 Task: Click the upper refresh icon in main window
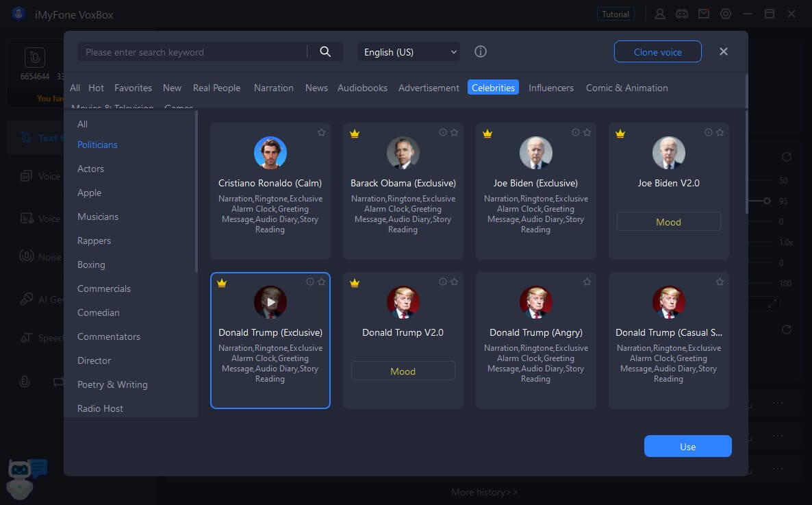[786, 157]
